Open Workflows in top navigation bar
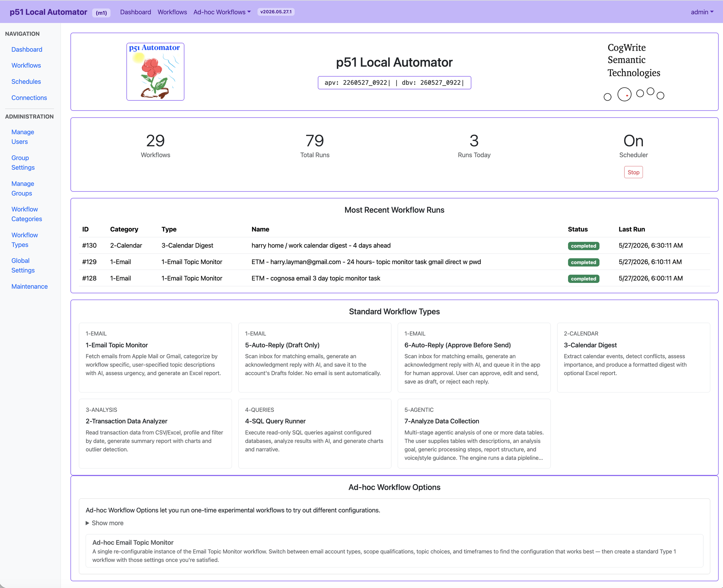723x588 pixels. tap(172, 12)
